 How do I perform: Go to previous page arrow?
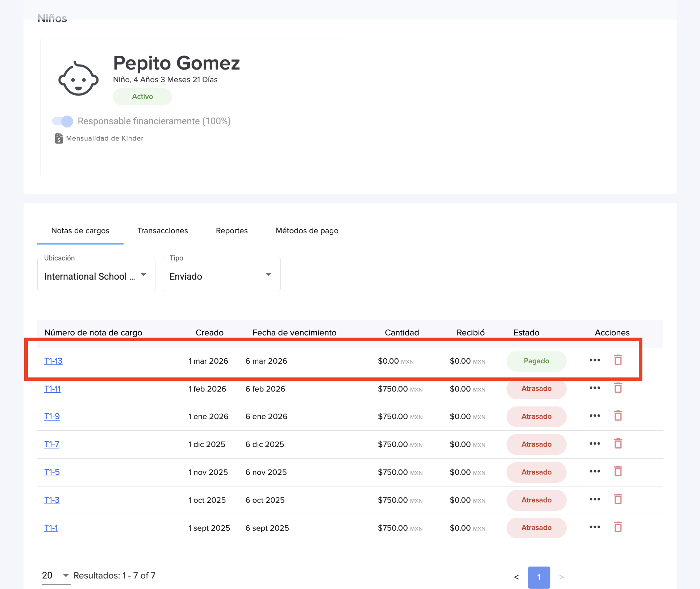516,577
